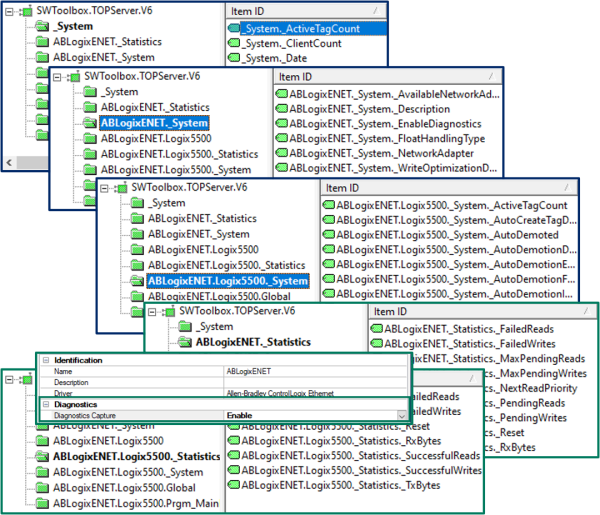This screenshot has height=515, width=600.
Task: Click tag icon of ABLogixENET.Logix5500._Statistics._RxBytes
Action: (x=234, y=440)
